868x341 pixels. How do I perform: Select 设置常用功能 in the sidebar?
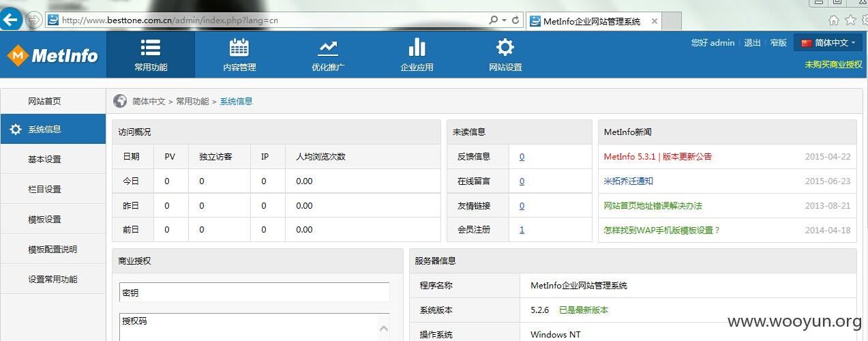(x=53, y=279)
